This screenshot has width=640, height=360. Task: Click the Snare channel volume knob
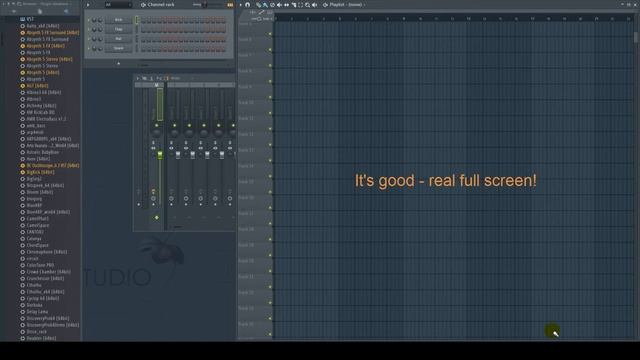click(x=100, y=48)
